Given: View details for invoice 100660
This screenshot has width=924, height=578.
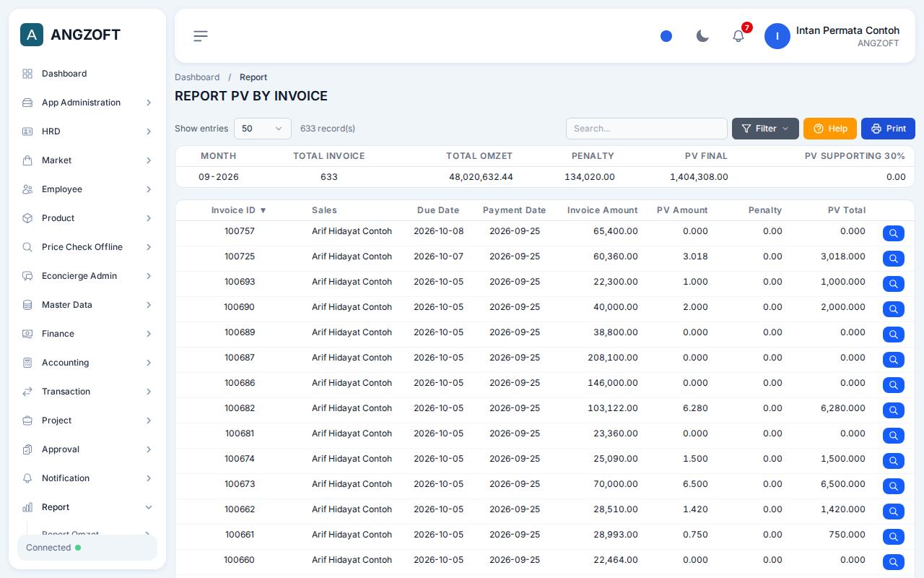Looking at the screenshot, I should point(894,562).
